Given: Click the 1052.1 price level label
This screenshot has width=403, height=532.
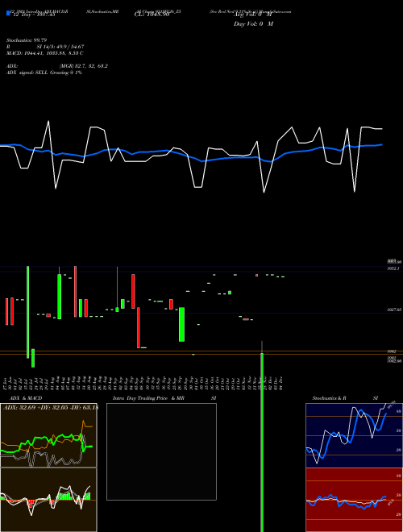Looking at the screenshot, I should pyautogui.click(x=393, y=268).
